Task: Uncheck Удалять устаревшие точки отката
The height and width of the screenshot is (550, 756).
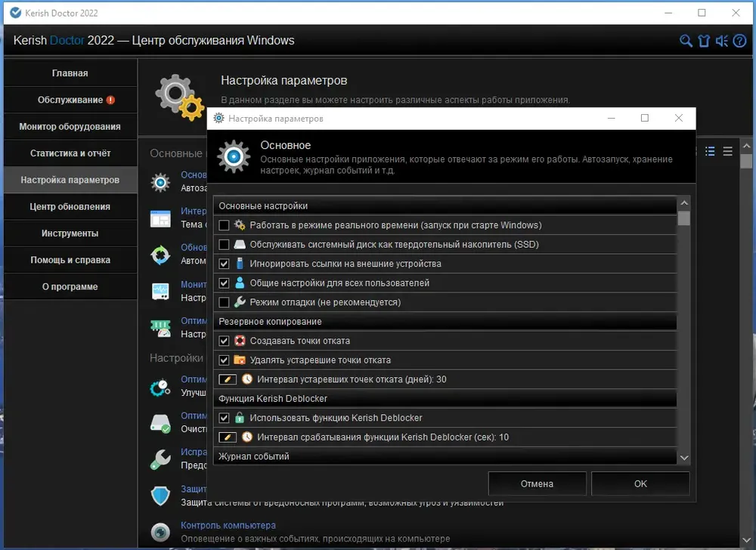Action: pyautogui.click(x=224, y=360)
